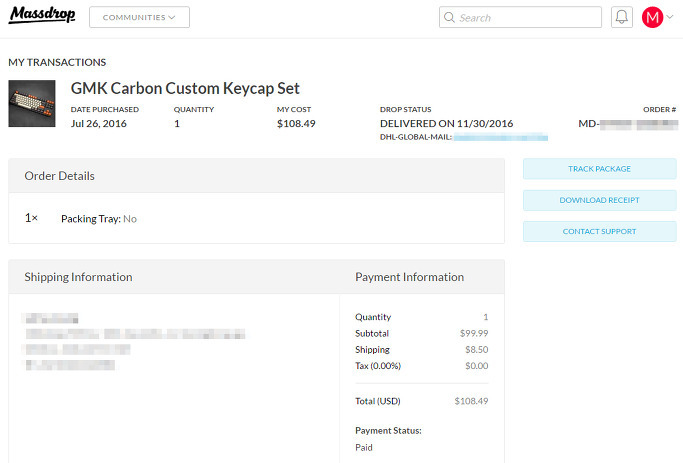
Task: Select the Payment Status: label
Action: tap(388, 430)
